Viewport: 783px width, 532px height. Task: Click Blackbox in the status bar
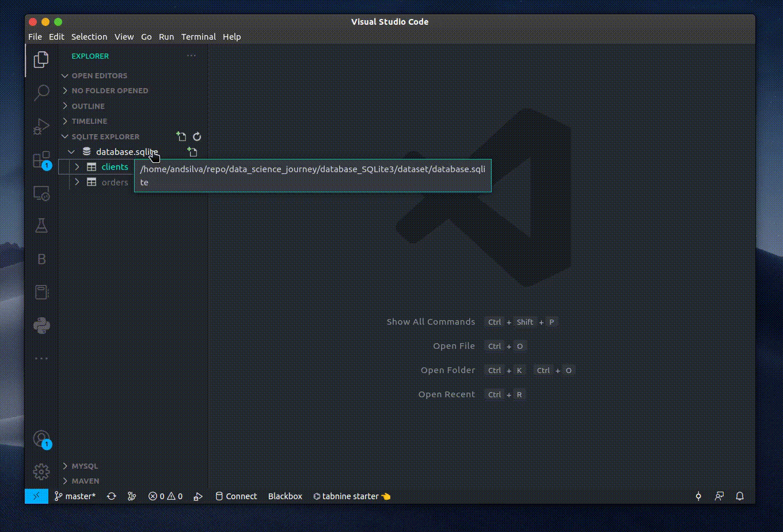[x=285, y=496]
